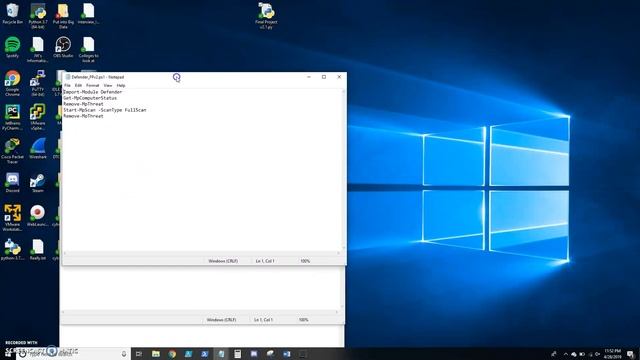The height and width of the screenshot is (360, 640).
Task: Click the taskbar search microphone icon
Action: point(124,354)
